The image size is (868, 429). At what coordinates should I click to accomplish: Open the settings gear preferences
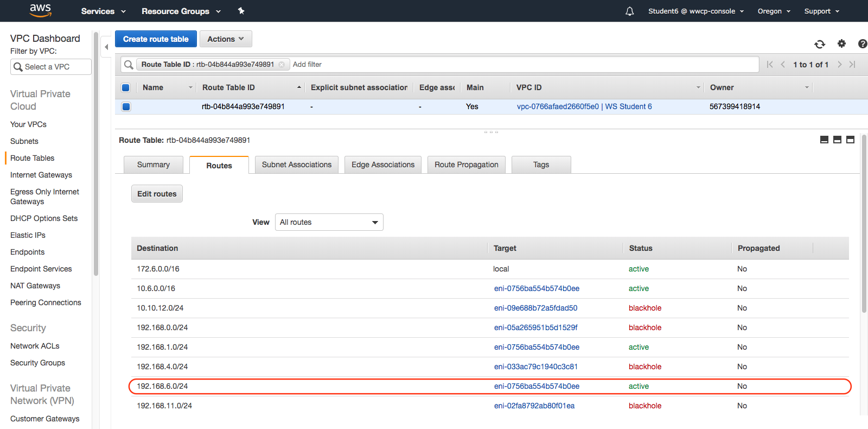(x=841, y=43)
